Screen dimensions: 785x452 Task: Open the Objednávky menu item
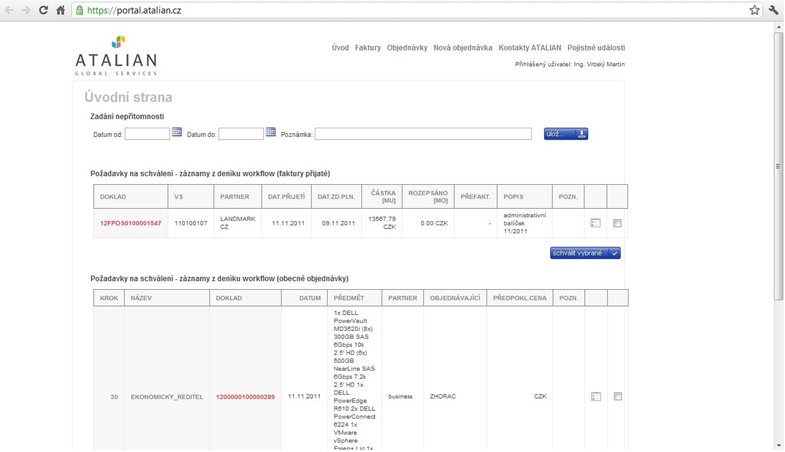407,48
